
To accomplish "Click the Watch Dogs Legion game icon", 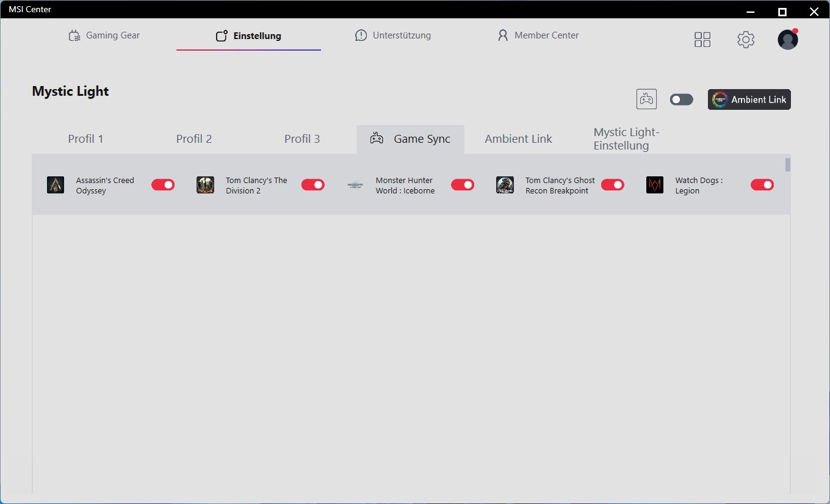I will pyautogui.click(x=655, y=185).
